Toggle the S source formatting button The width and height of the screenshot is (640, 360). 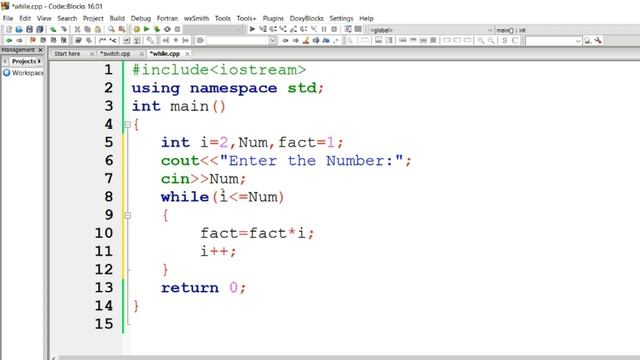(x=505, y=40)
